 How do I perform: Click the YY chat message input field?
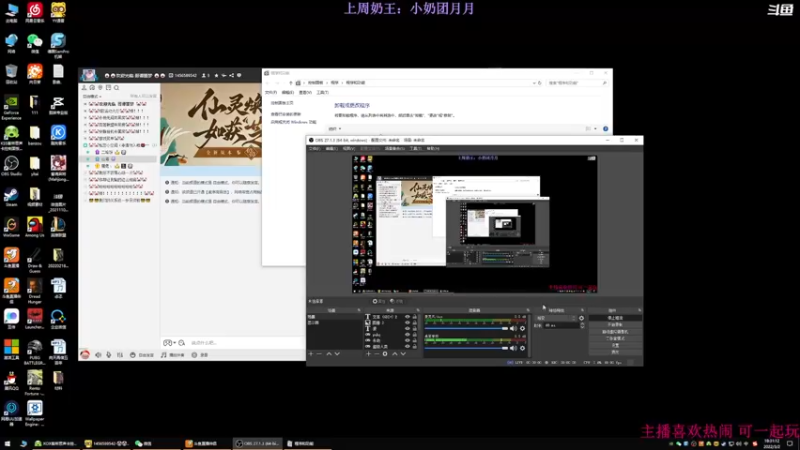245,343
